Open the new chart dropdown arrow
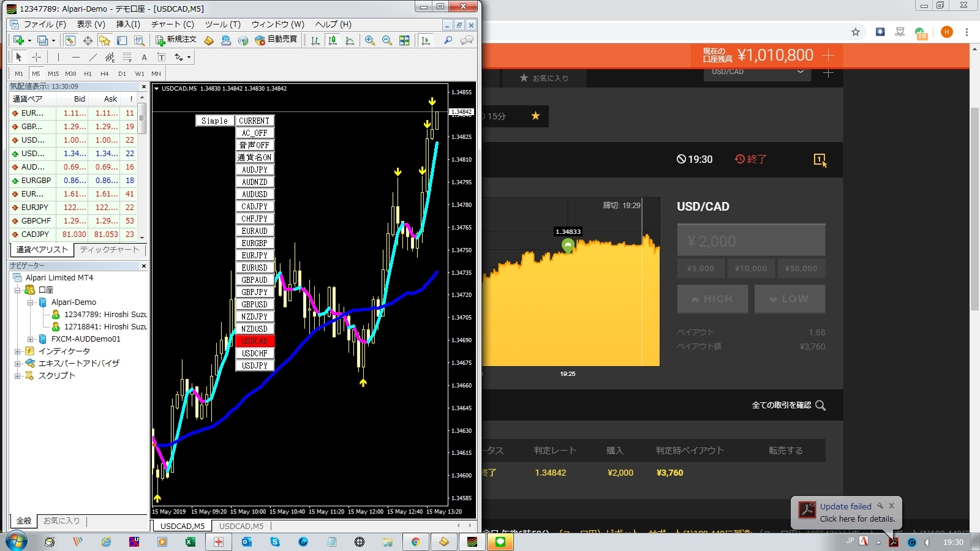The height and width of the screenshot is (551, 980). [x=29, y=40]
